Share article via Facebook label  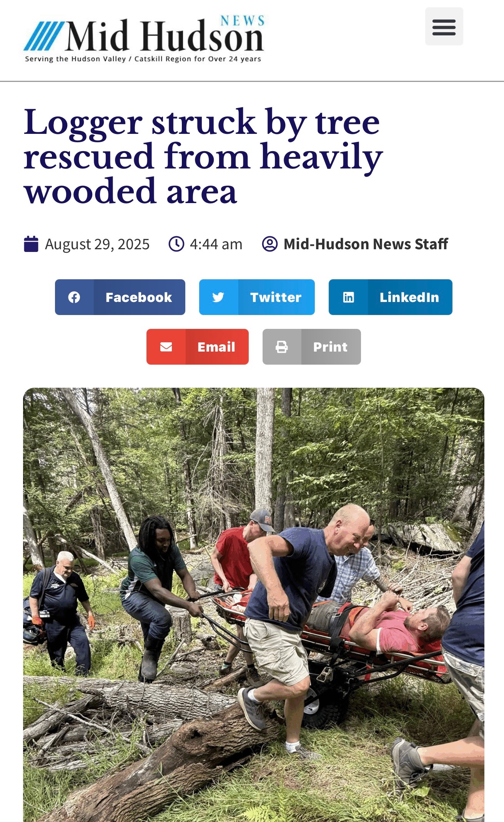tap(139, 297)
